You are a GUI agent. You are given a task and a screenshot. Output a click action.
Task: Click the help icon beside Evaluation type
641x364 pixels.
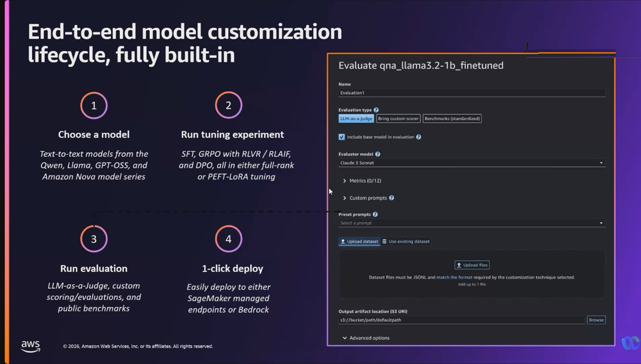[x=376, y=110]
